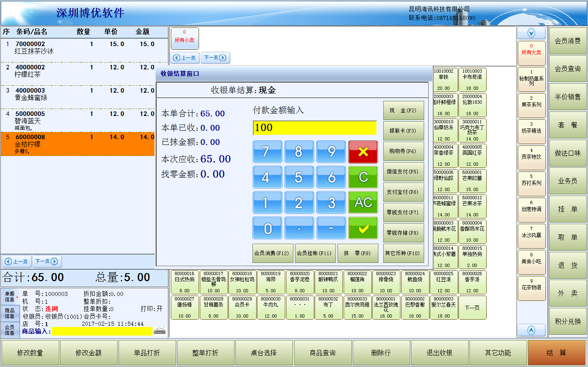588x367 pixels.
Task: Tap digit 6 on the keypad
Action: [331, 177]
